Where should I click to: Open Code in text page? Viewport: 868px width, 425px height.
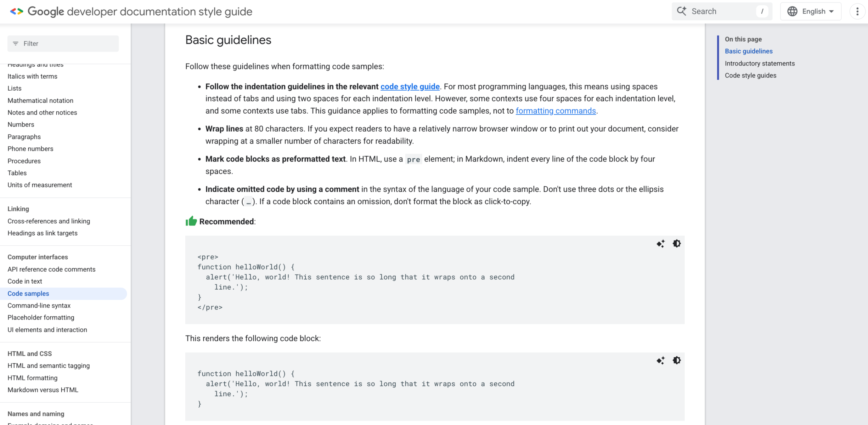(x=25, y=281)
